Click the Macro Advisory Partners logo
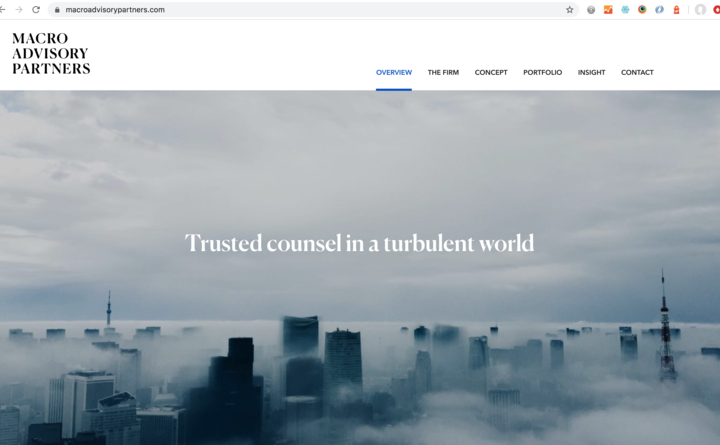 click(x=51, y=54)
